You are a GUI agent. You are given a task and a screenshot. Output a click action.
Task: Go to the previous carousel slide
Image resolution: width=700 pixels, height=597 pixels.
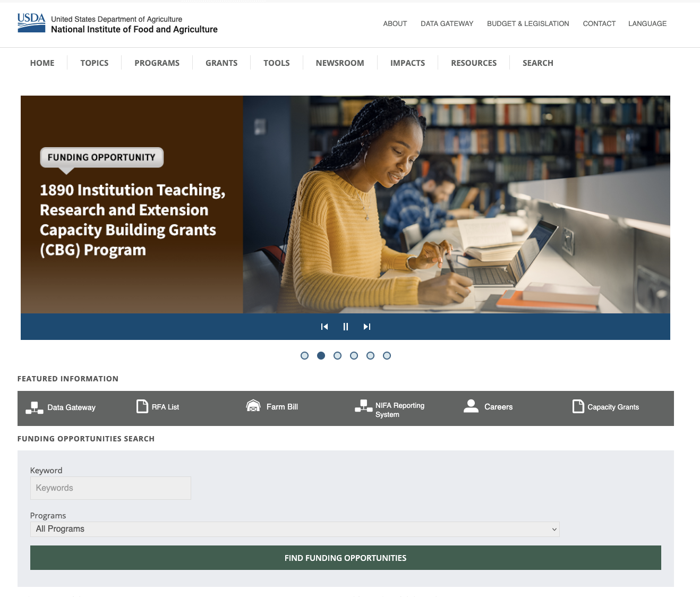[x=325, y=327]
